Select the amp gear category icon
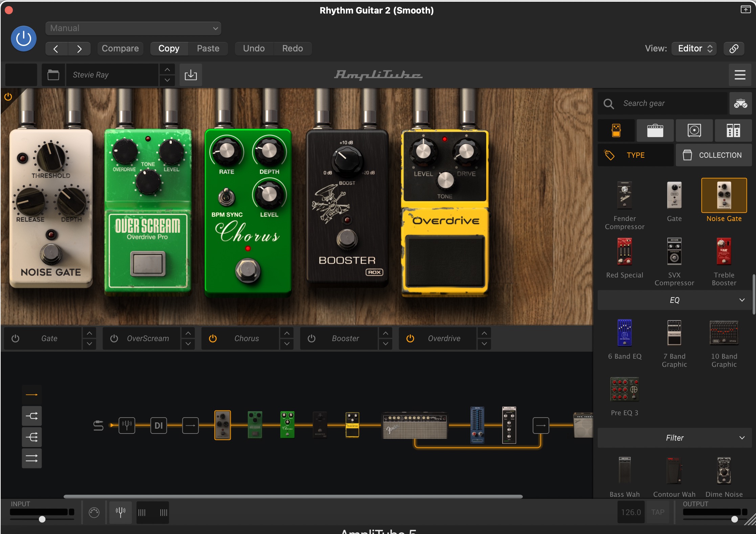Image resolution: width=756 pixels, height=534 pixels. point(655,130)
